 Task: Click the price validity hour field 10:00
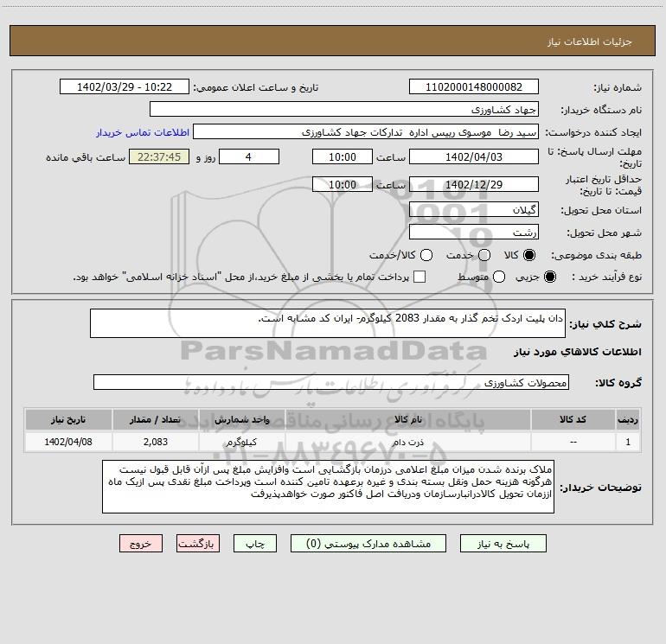coord(343,185)
